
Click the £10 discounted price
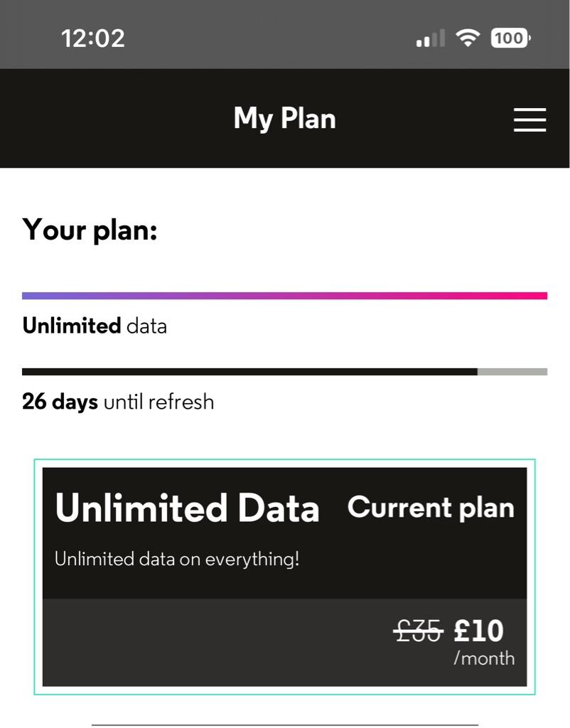(x=478, y=631)
